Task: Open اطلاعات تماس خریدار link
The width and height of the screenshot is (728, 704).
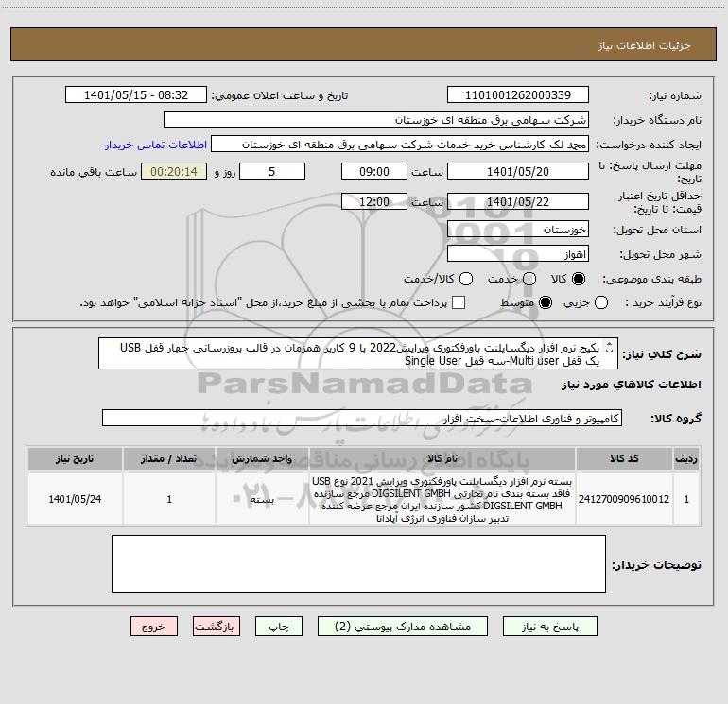Action: 156,145
